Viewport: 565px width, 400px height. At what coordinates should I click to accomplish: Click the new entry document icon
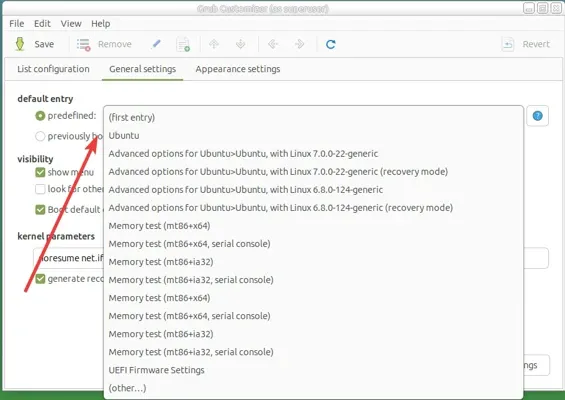[x=183, y=44]
